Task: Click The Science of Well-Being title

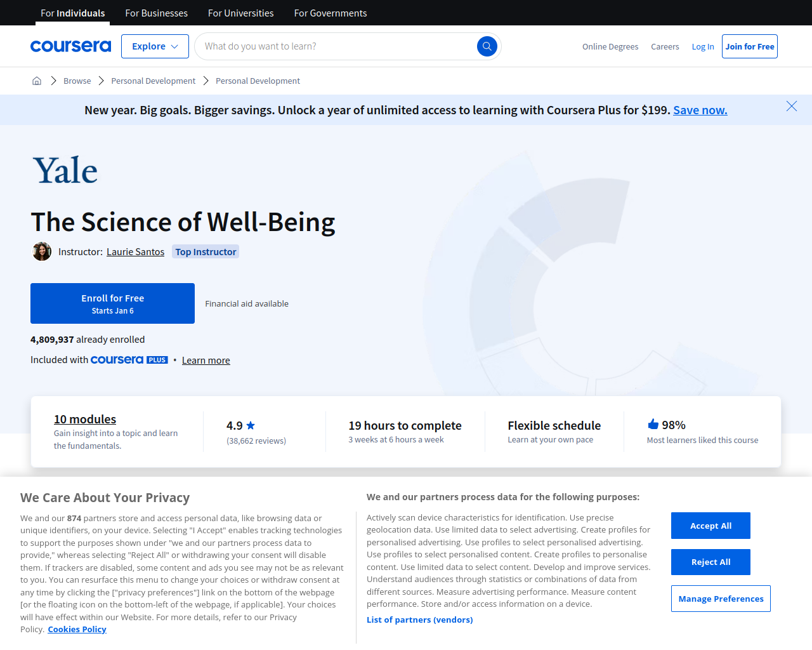Action: click(183, 222)
